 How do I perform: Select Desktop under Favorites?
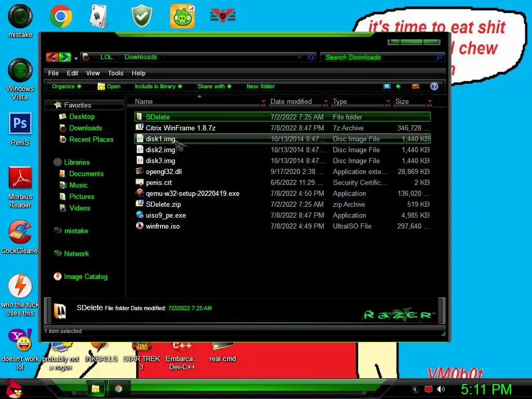pyautogui.click(x=82, y=116)
